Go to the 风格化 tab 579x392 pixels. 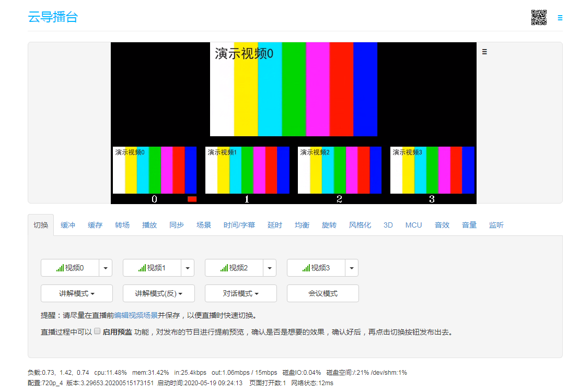coord(360,225)
